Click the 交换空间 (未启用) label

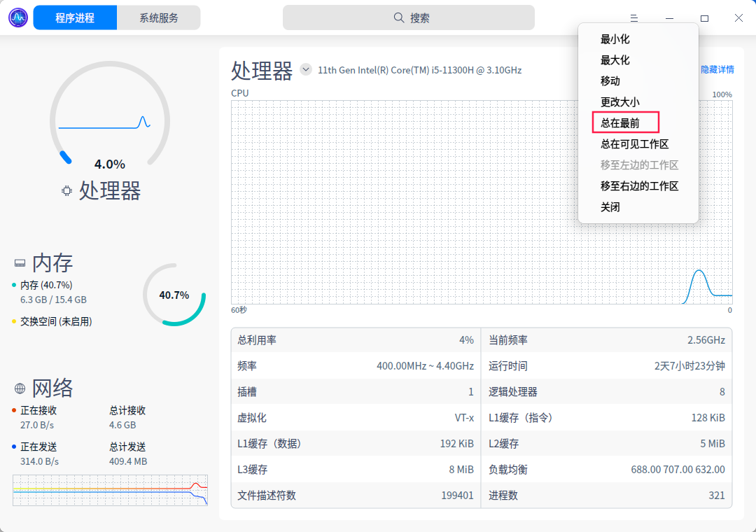[56, 322]
